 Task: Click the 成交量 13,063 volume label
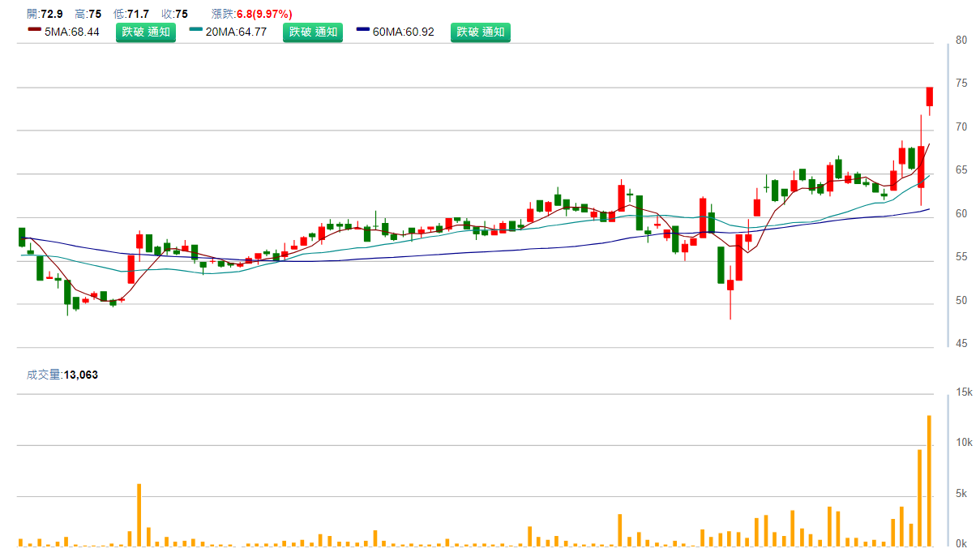tap(62, 375)
